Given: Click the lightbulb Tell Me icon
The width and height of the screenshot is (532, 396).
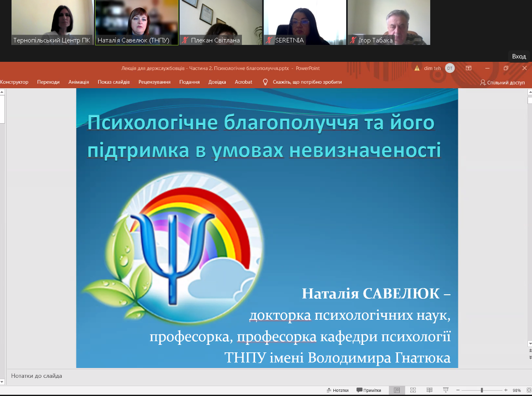Looking at the screenshot, I should tap(265, 82).
